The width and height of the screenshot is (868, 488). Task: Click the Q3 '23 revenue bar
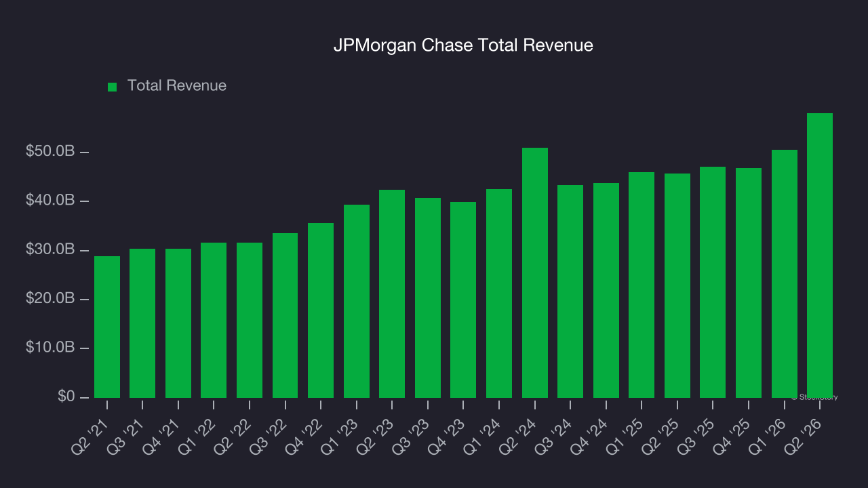[428, 298]
